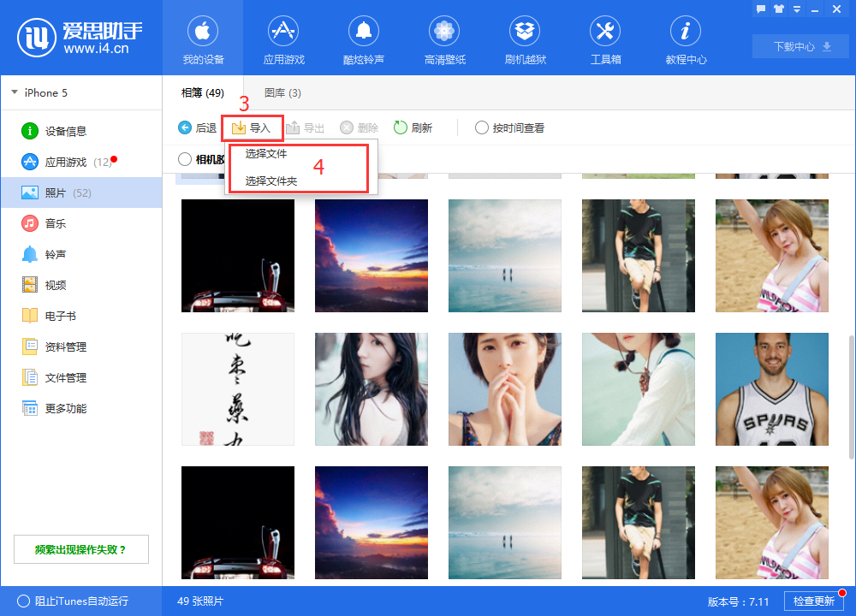Click the 频繁出现操作失败 help button

[80, 548]
